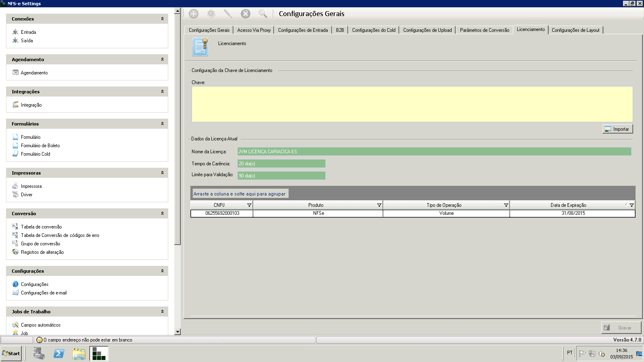Click the delete (X) toolbar icon
The height and width of the screenshot is (362, 644).
tap(246, 14)
